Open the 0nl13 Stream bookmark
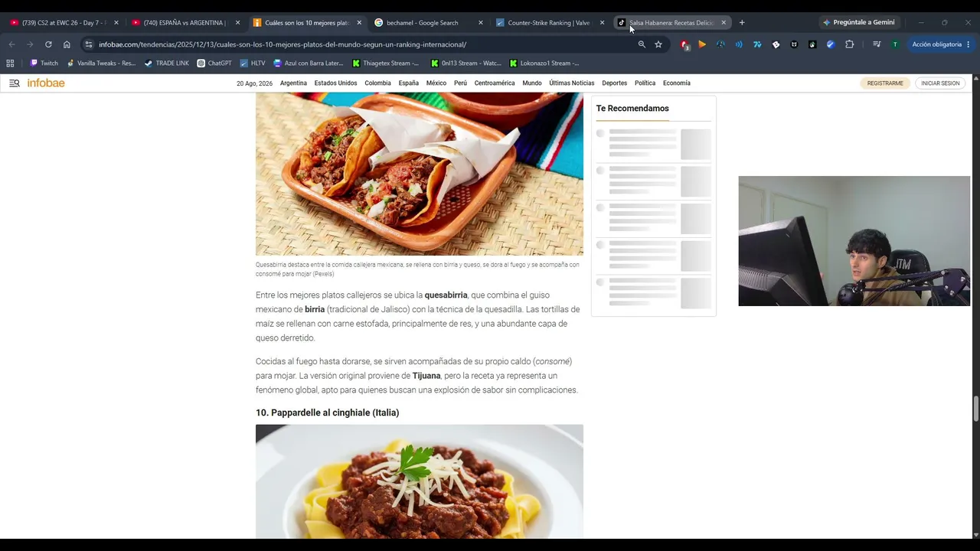980x551 pixels. tap(466, 63)
